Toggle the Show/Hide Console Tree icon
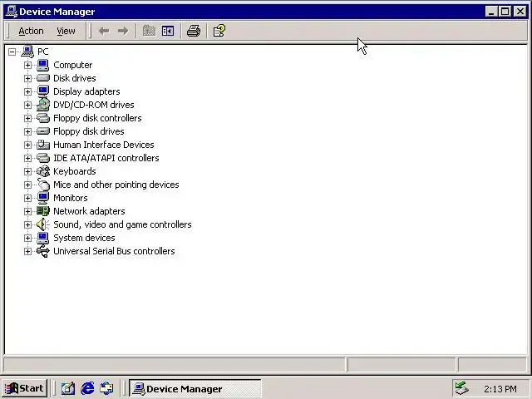The height and width of the screenshot is (399, 532). coord(168,31)
